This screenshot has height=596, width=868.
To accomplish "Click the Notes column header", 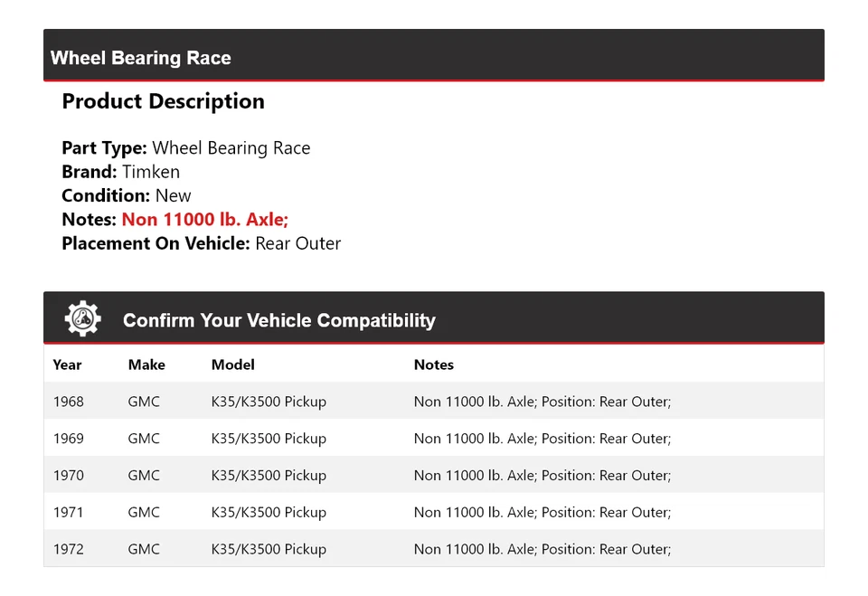I will coord(433,364).
